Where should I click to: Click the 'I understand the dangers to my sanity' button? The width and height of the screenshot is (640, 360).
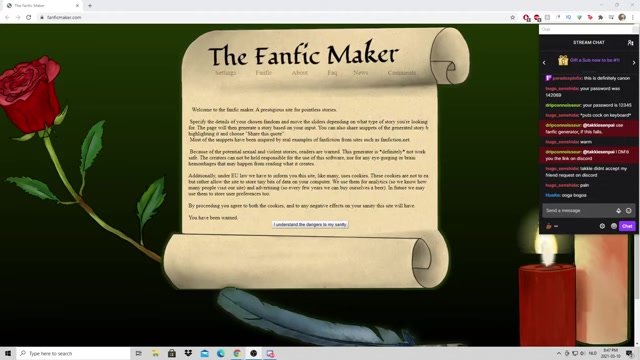coord(310,224)
